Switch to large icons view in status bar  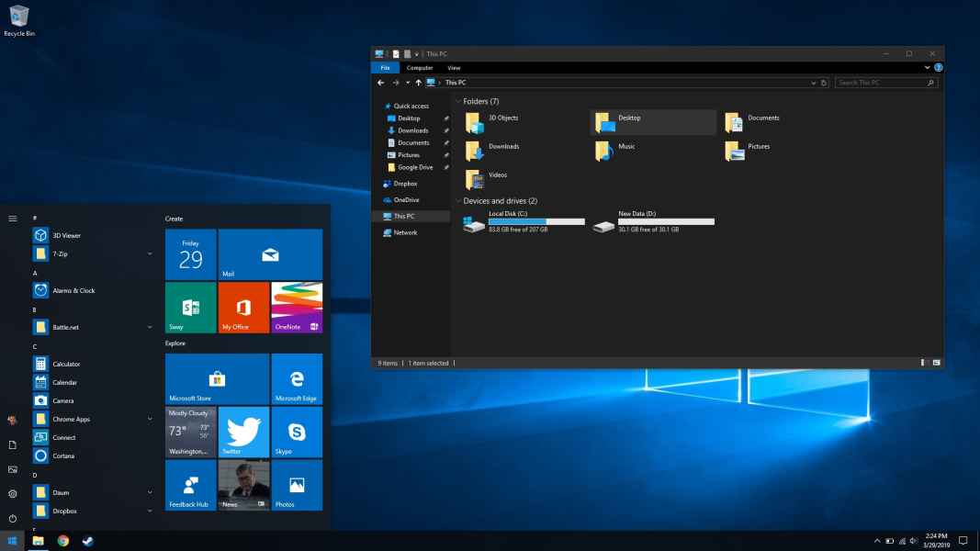click(937, 364)
